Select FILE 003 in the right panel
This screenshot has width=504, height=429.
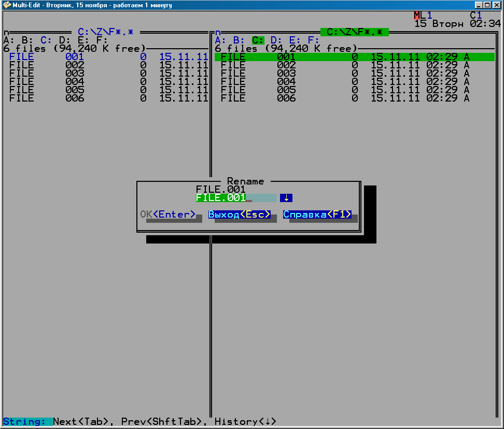click(x=342, y=74)
